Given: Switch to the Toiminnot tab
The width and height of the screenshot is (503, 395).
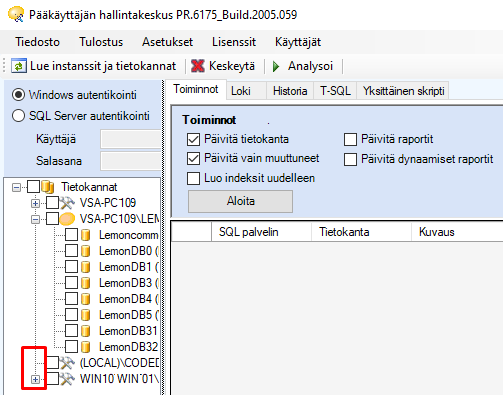Looking at the screenshot, I should tap(196, 89).
